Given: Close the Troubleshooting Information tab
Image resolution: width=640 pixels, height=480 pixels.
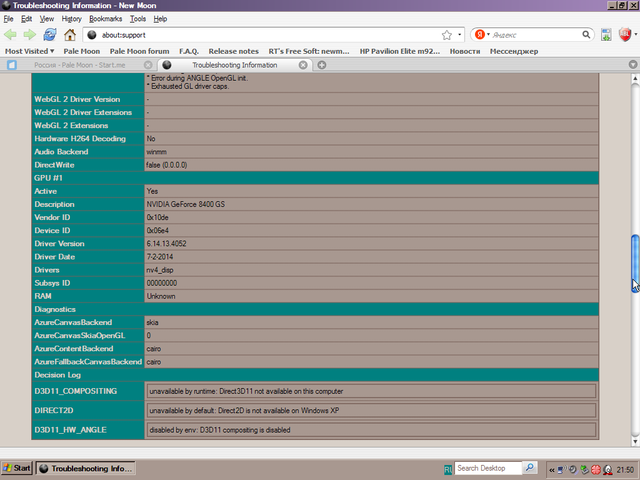Looking at the screenshot, I should tap(303, 65).
